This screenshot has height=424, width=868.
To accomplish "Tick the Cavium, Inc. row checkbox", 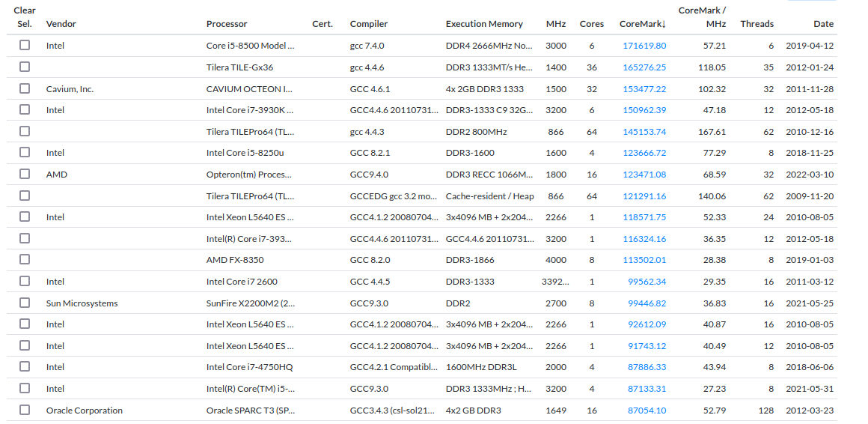I will click(x=25, y=88).
